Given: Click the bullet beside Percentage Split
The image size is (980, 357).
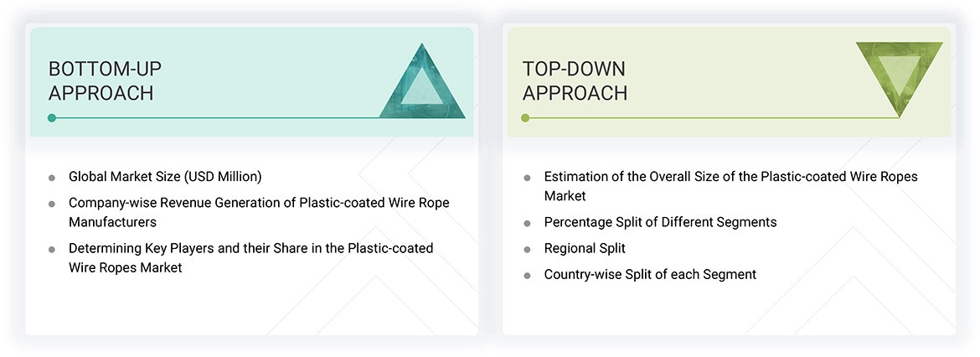Looking at the screenshot, I should click(527, 223).
